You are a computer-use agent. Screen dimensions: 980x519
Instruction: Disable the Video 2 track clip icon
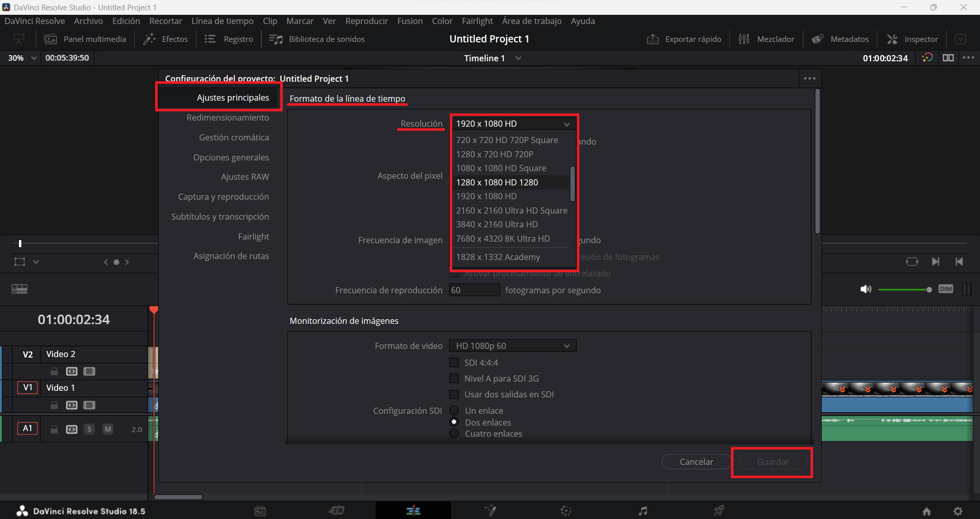(89, 371)
